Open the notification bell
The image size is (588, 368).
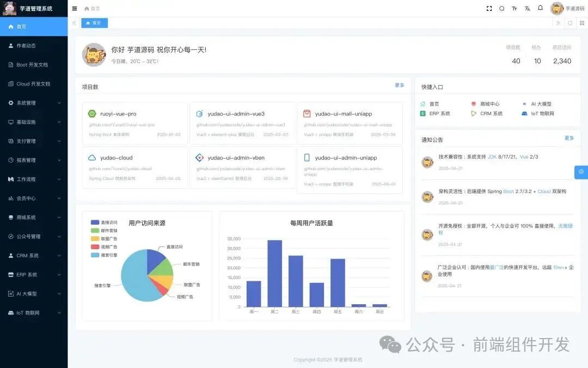[x=540, y=8]
